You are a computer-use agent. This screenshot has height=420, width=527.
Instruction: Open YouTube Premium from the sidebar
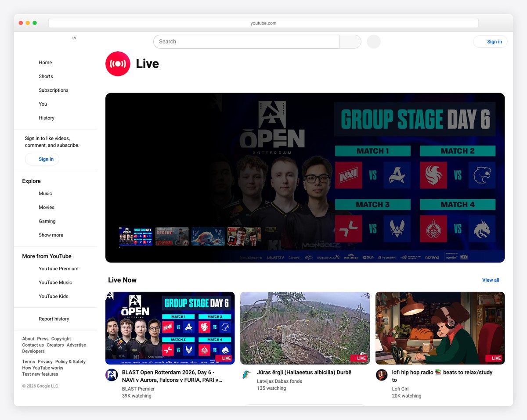58,268
